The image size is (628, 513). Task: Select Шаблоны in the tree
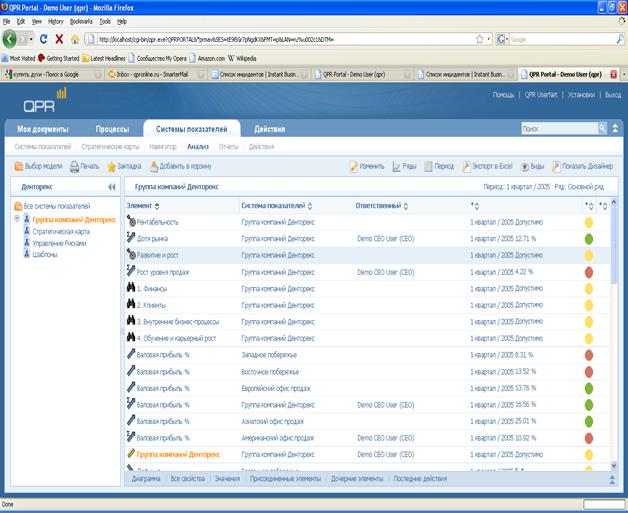(x=45, y=254)
